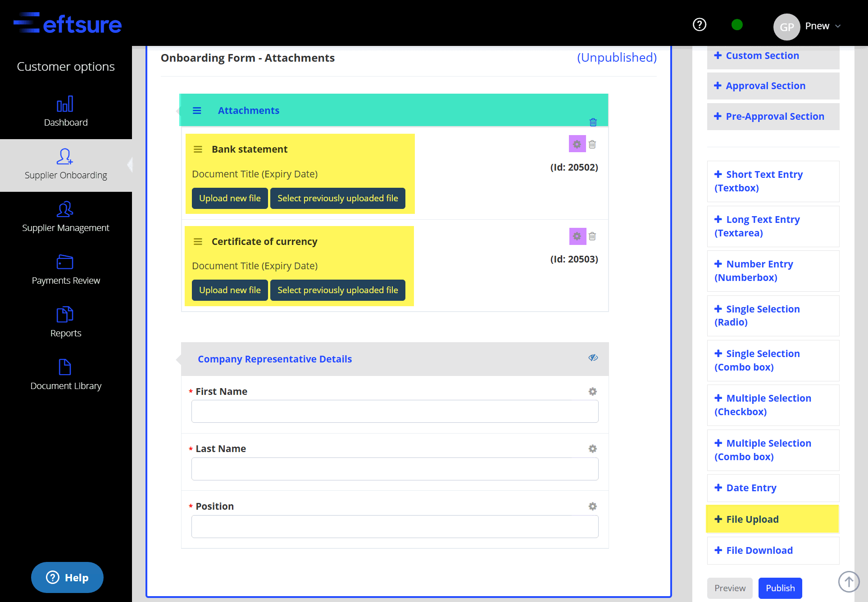
Task: Open Payments Review section
Action: click(66, 270)
